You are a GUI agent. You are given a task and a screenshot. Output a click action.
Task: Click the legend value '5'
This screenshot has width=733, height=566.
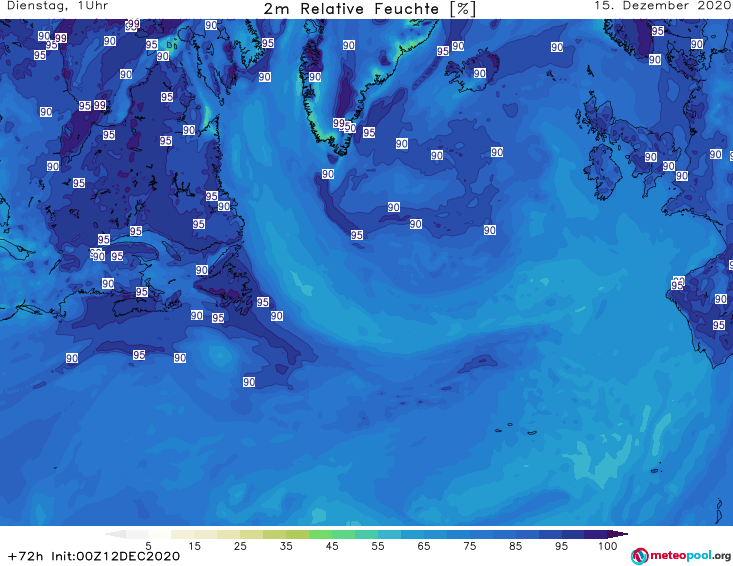(x=148, y=546)
